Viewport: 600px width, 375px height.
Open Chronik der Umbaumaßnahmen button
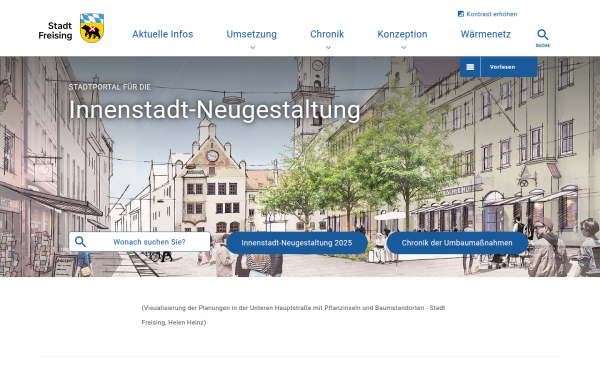click(457, 243)
